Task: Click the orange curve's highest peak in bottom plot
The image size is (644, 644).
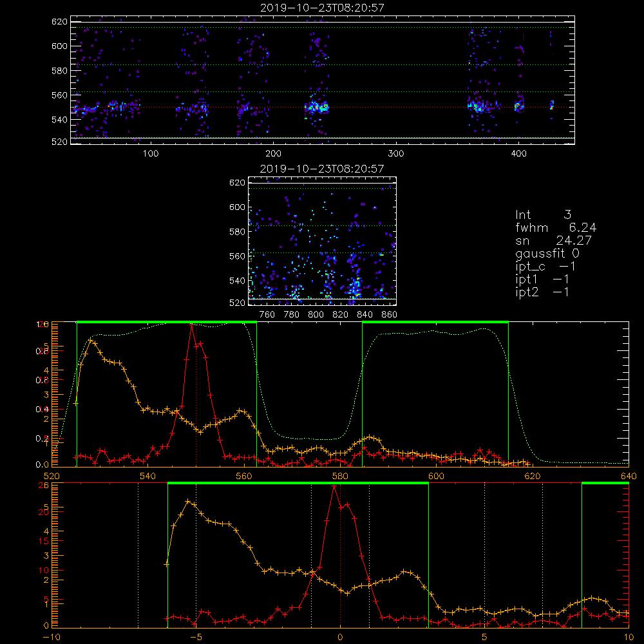Action: (188, 502)
